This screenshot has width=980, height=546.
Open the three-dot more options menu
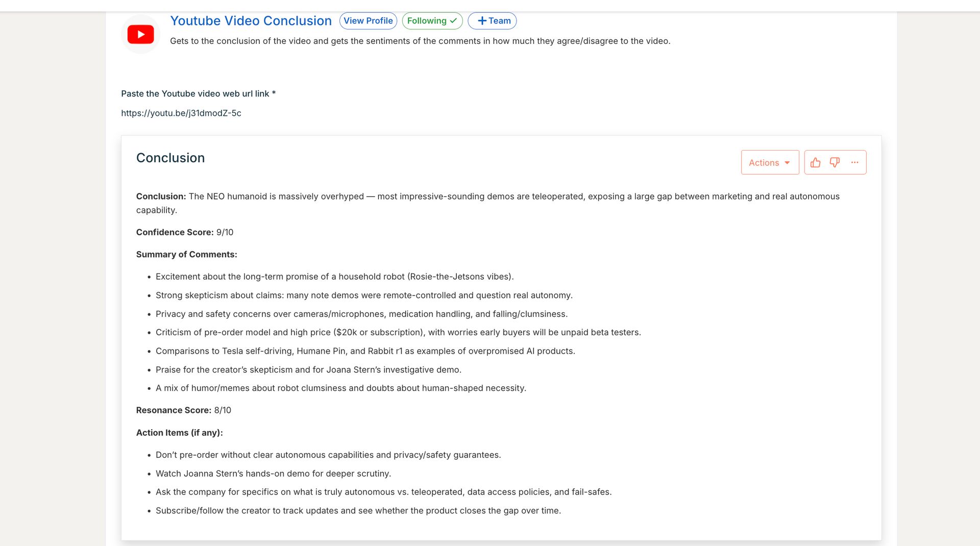pos(854,163)
